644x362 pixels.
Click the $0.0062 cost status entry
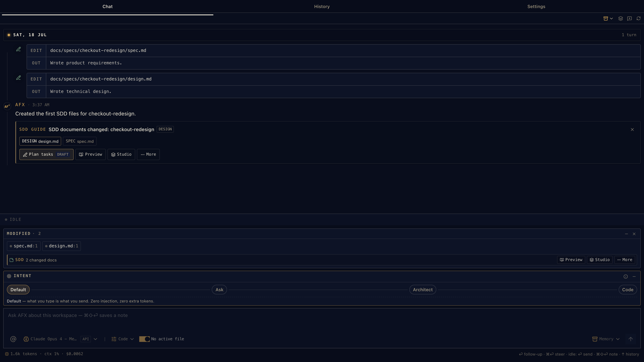[x=74, y=354]
